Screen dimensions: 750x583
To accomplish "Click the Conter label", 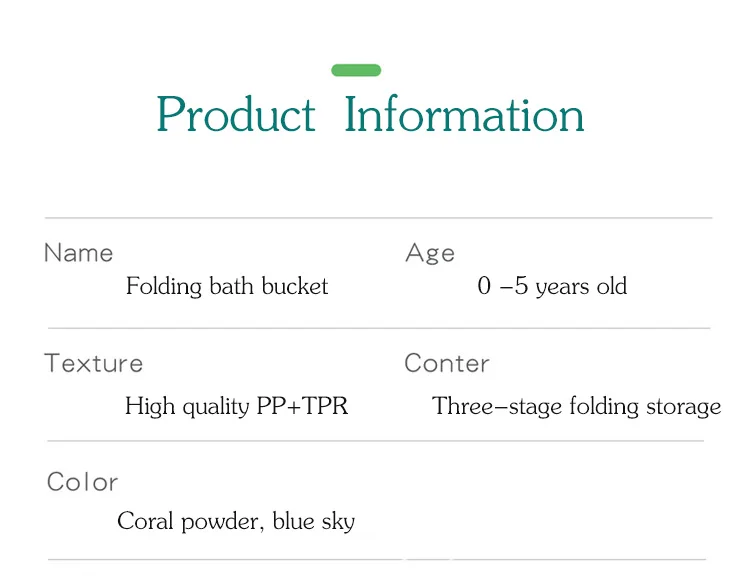I will pos(447,363).
